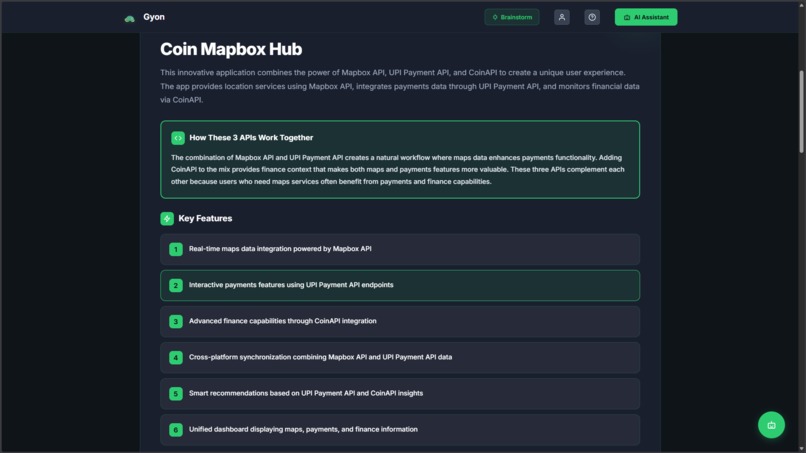Click 'Smart recommendations based on UPI Payment API' text
Viewport: 806px width, 453px height.
pyautogui.click(x=306, y=393)
